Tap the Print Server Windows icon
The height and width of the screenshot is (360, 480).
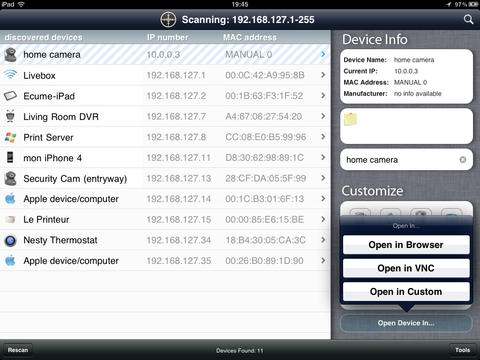coord(10,137)
